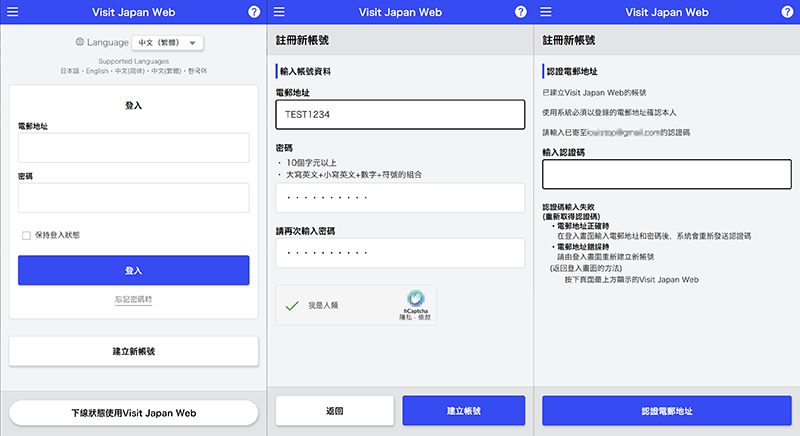The height and width of the screenshot is (436, 800).
Task: Click the 登入 heading in login card
Action: click(134, 106)
